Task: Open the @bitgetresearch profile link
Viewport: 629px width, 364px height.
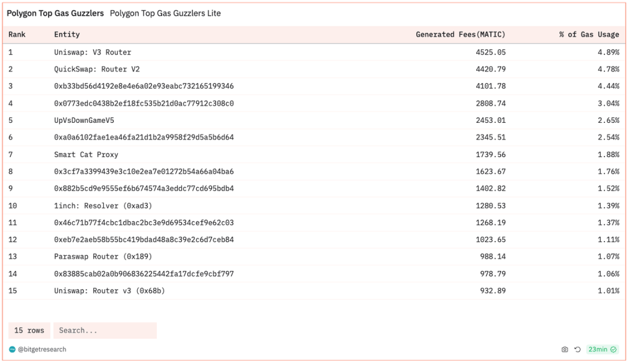Action: (42, 349)
